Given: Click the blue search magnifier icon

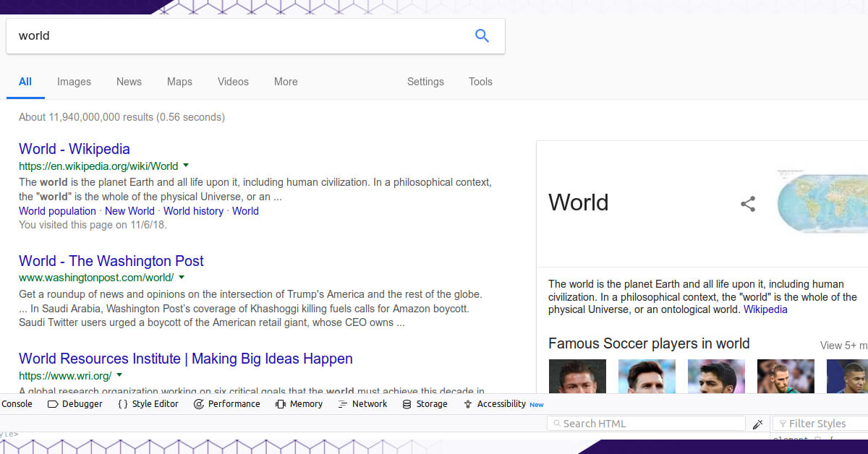Looking at the screenshot, I should (x=482, y=35).
